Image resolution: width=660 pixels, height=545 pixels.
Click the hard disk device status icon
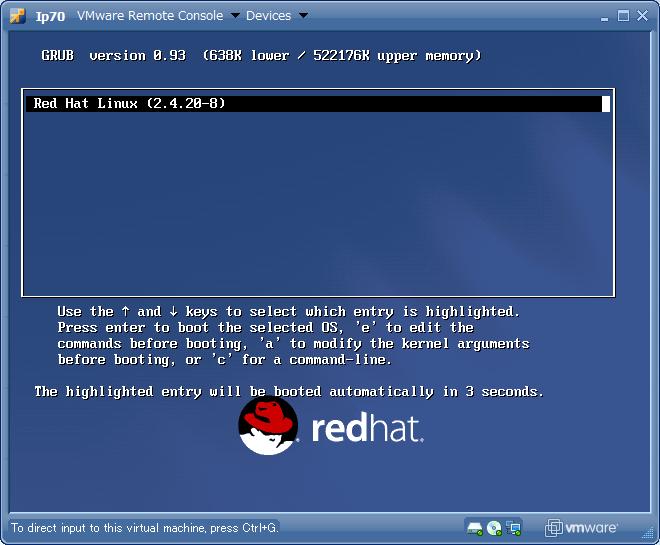tap(475, 528)
